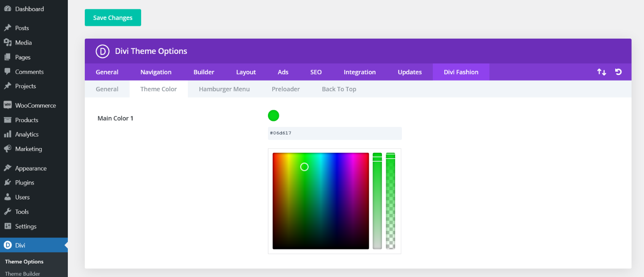
Task: Click the green Main Color 1 swatch
Action: click(x=273, y=115)
